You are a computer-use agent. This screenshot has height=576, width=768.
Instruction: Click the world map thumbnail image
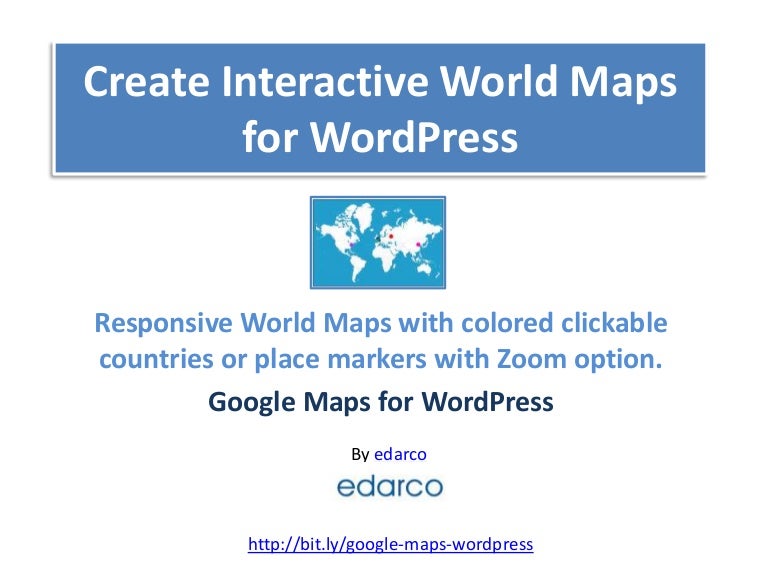[377, 242]
